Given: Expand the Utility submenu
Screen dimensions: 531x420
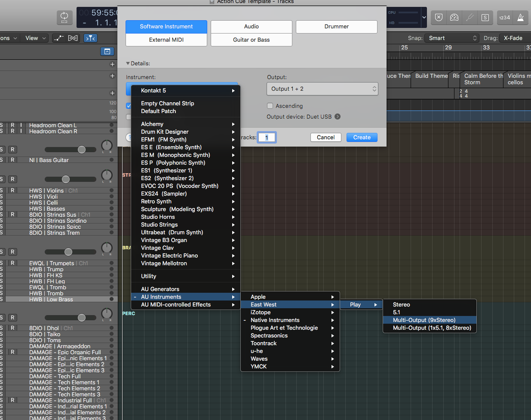Looking at the screenshot, I should pos(186,276).
